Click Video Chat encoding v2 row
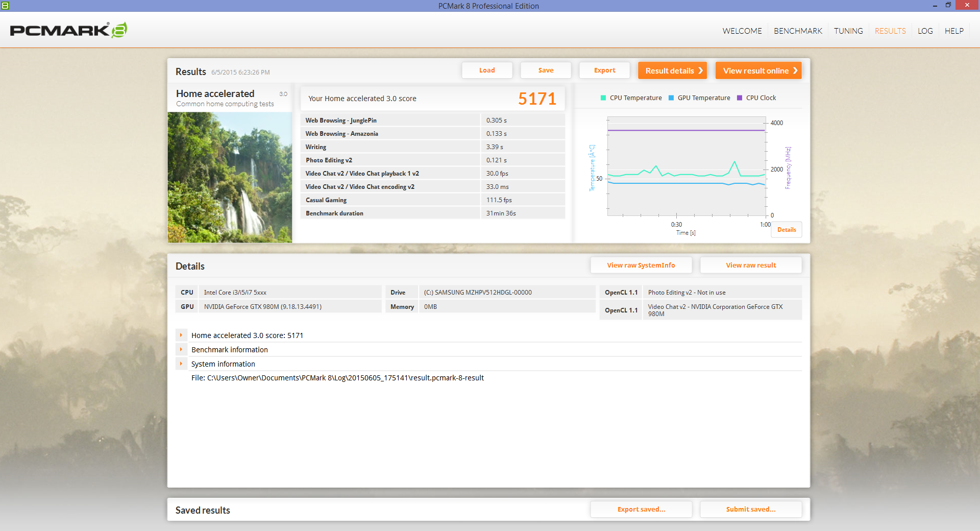The image size is (980, 531). coord(433,187)
